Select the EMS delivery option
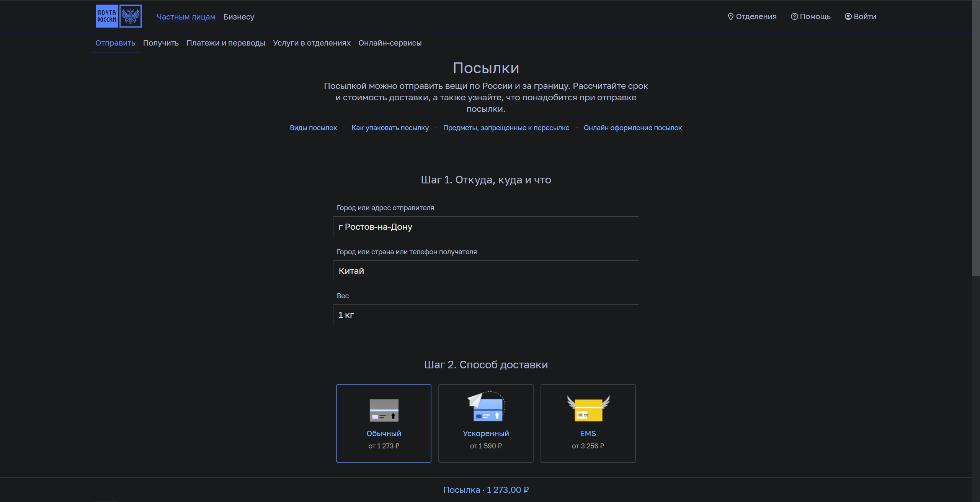The height and width of the screenshot is (502, 980). 588,433
